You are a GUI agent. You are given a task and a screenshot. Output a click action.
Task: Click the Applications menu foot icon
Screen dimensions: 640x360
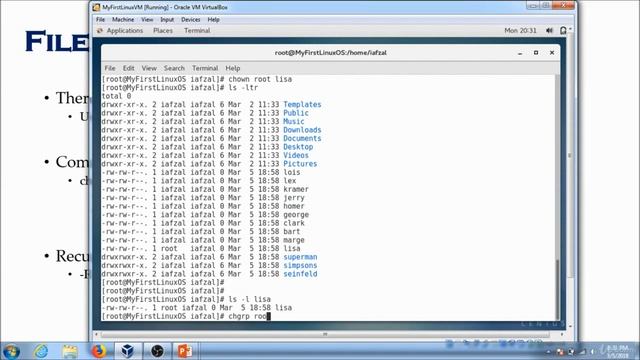pos(100,31)
